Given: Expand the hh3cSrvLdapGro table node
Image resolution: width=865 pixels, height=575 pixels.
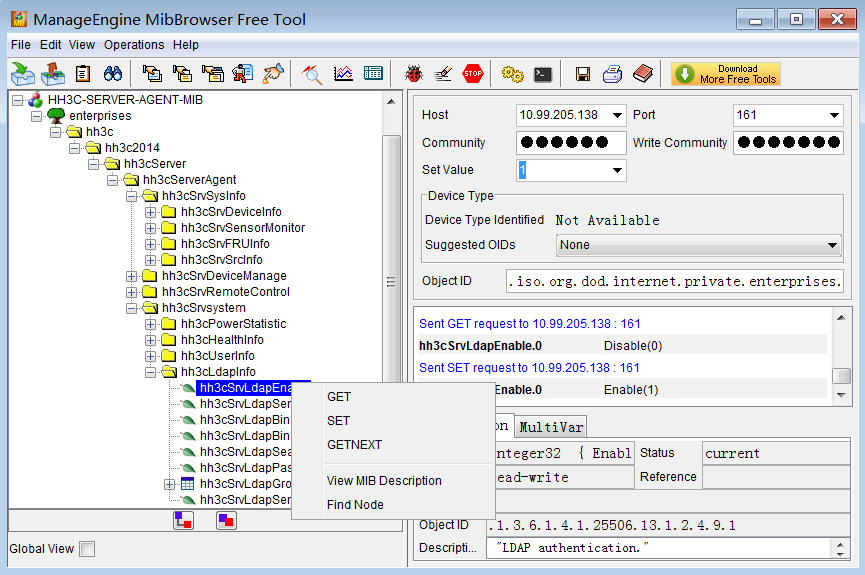Looking at the screenshot, I should tap(169, 485).
